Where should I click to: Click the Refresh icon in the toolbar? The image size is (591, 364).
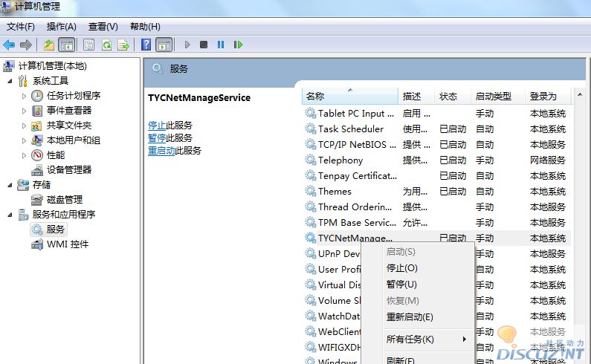click(x=106, y=45)
